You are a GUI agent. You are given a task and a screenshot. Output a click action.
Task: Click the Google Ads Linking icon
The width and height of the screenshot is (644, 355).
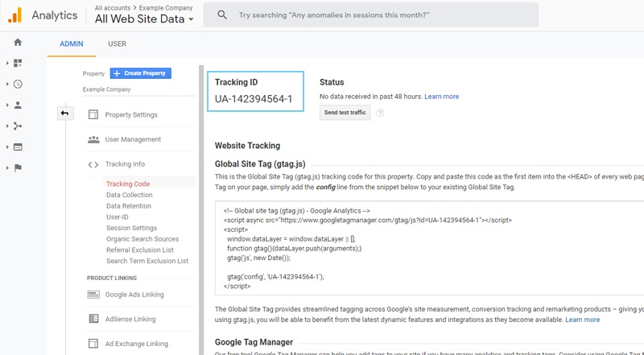click(x=93, y=295)
